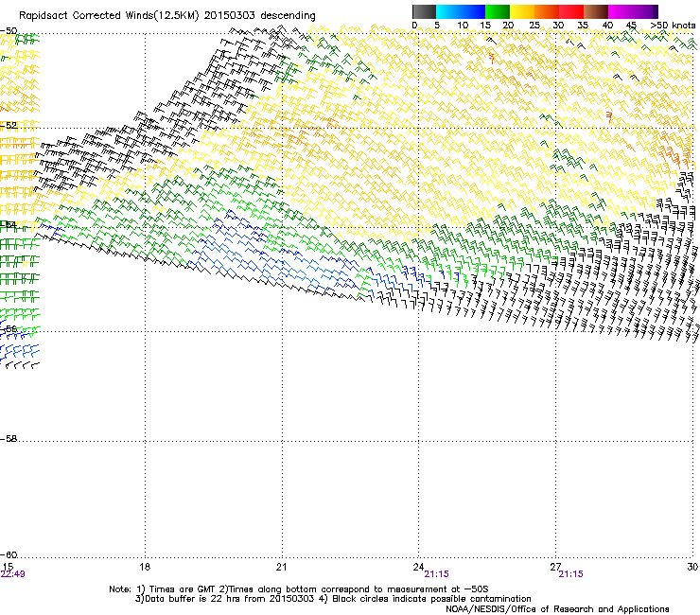Click the '21:15' time label beneath longitude 27
This screenshot has width=700, height=615.
pos(571,574)
